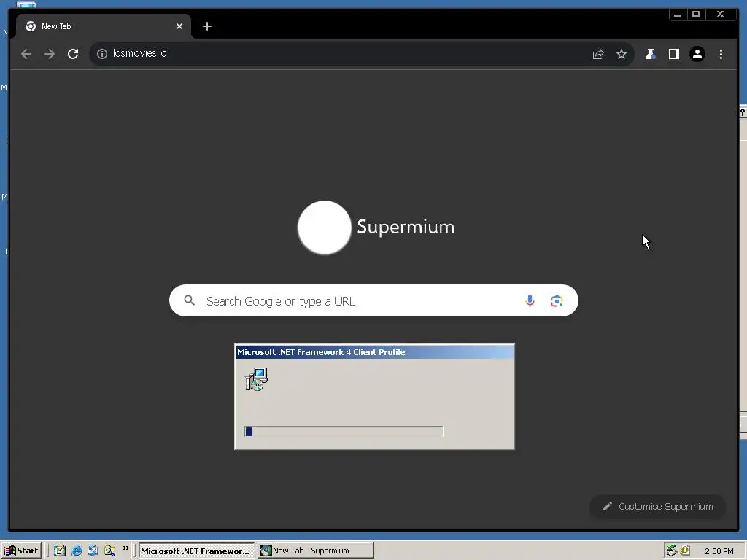Click the 2:50 PM system clock
The height and width of the screenshot is (560, 747).
pyautogui.click(x=719, y=551)
